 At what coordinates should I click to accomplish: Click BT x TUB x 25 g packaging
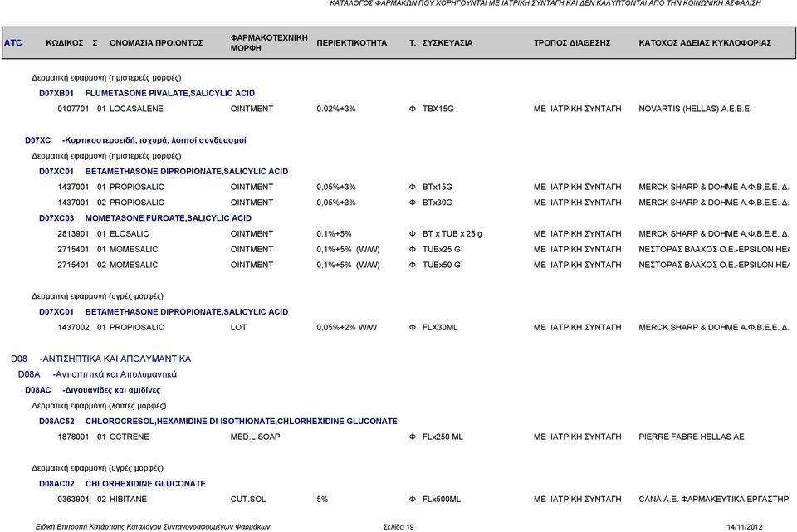(452, 234)
